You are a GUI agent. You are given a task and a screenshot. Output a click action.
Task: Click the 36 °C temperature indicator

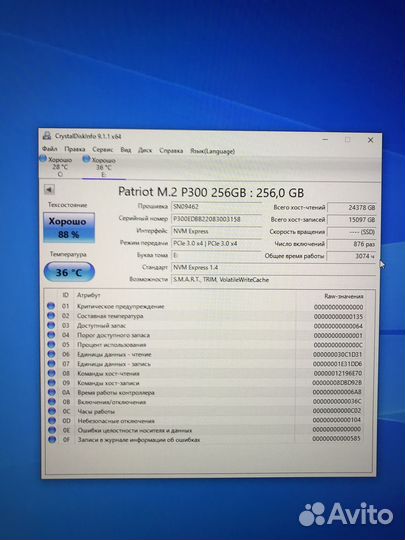point(69,272)
